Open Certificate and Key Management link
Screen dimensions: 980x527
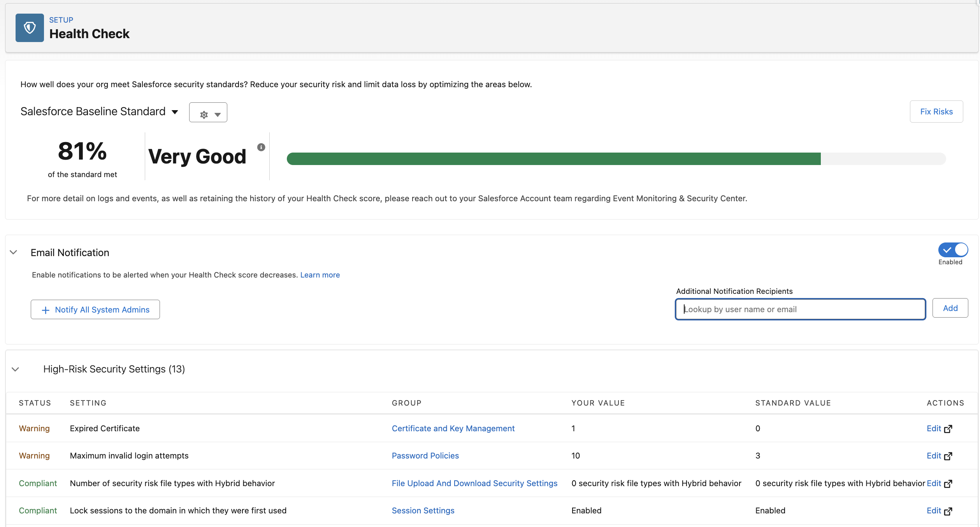[453, 429]
